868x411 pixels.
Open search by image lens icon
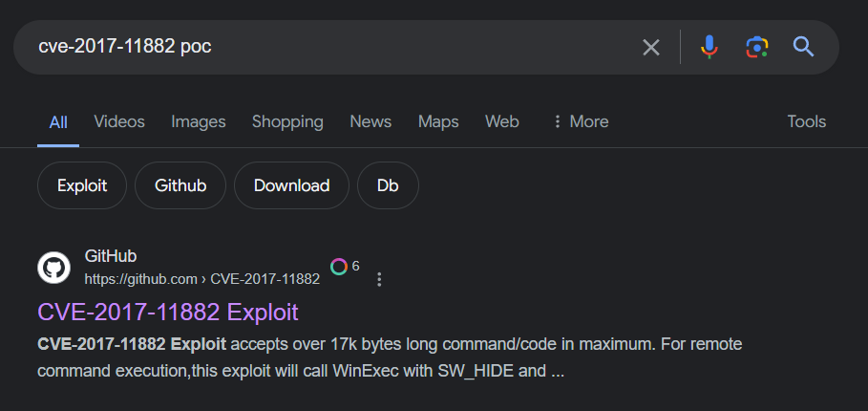point(756,47)
